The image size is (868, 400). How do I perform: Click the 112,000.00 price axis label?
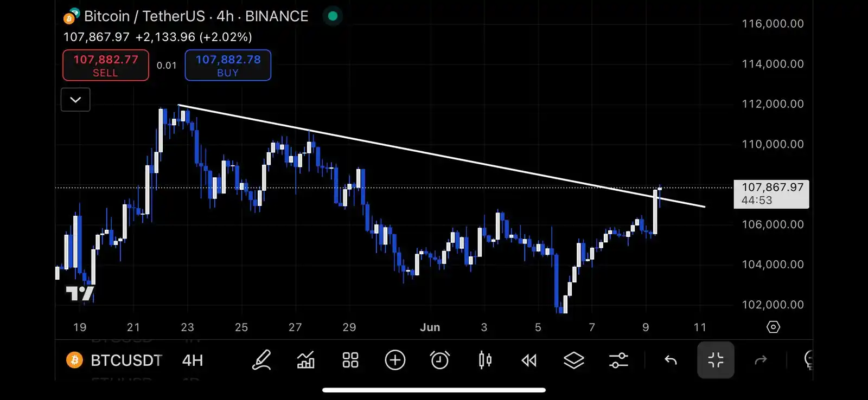pos(773,104)
